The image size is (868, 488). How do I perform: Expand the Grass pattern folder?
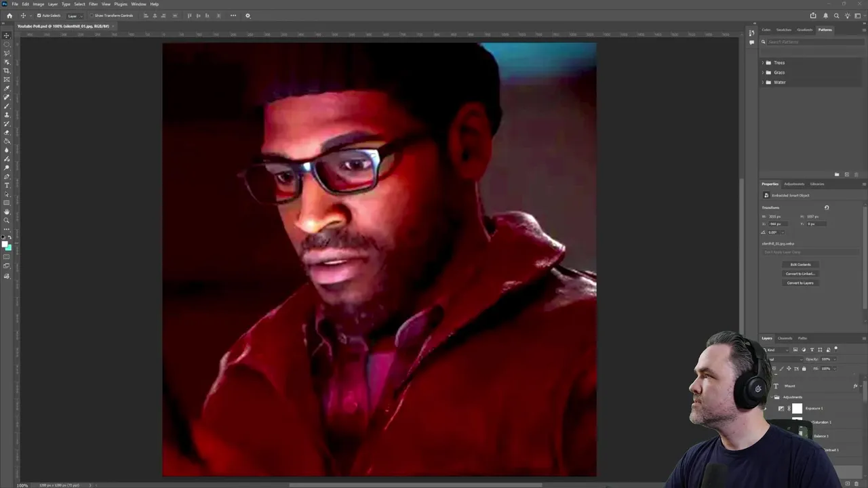[x=763, y=73]
